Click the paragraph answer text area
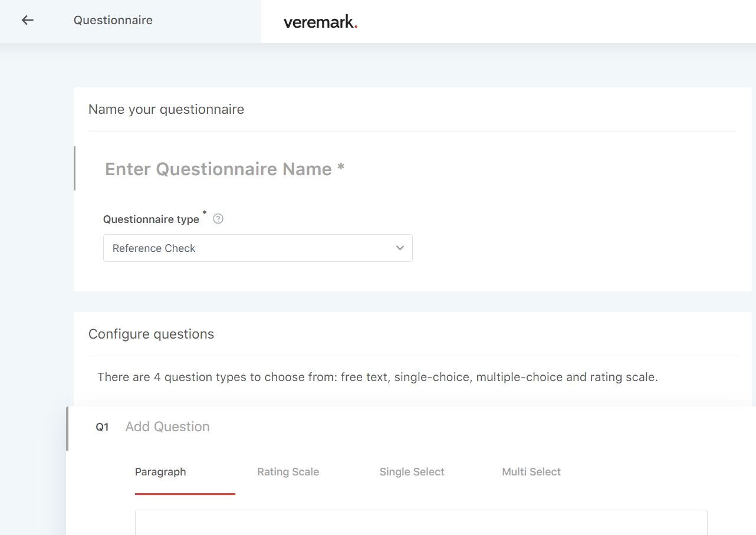This screenshot has width=756, height=535. [420, 522]
